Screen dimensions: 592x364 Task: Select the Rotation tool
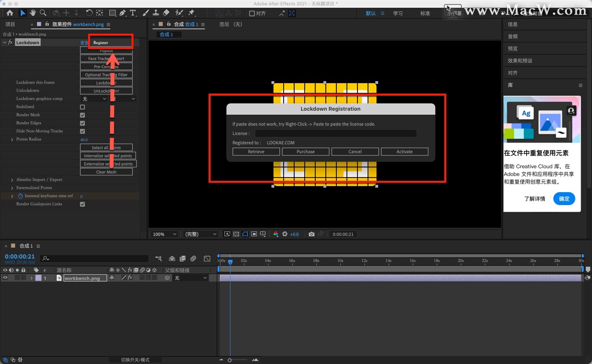point(89,13)
